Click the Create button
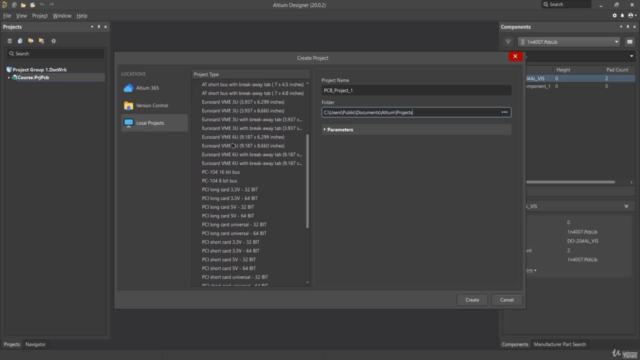640x360 pixels. (x=472, y=300)
